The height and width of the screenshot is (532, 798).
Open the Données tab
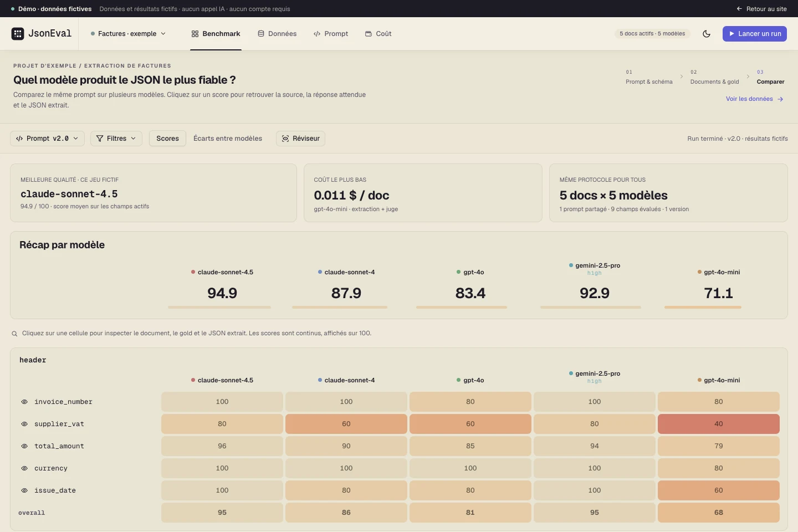pos(277,34)
